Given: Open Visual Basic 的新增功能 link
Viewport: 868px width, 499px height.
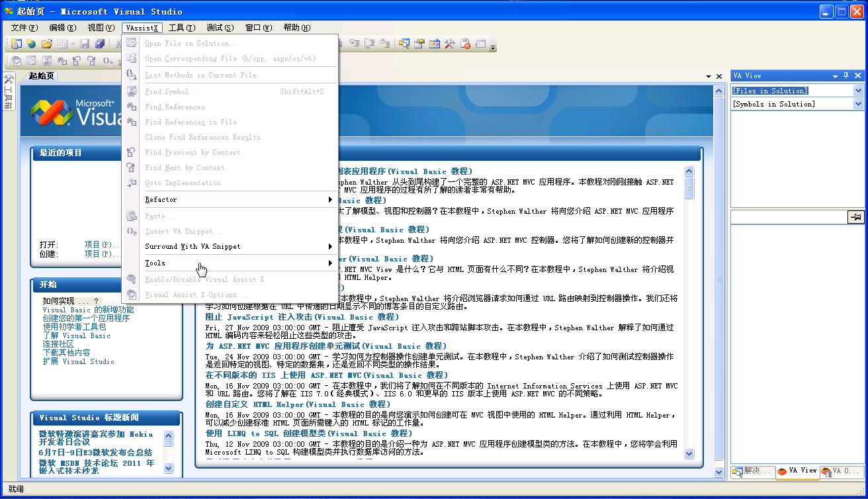Looking at the screenshot, I should tap(88, 310).
